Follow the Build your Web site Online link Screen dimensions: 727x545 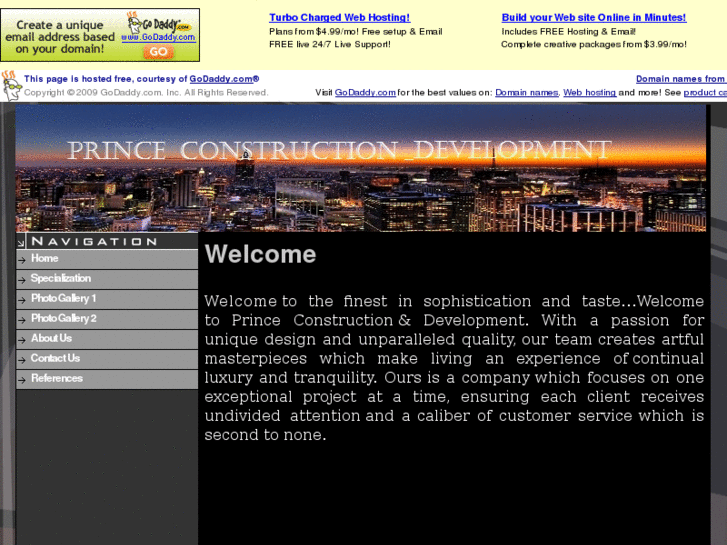coord(593,18)
